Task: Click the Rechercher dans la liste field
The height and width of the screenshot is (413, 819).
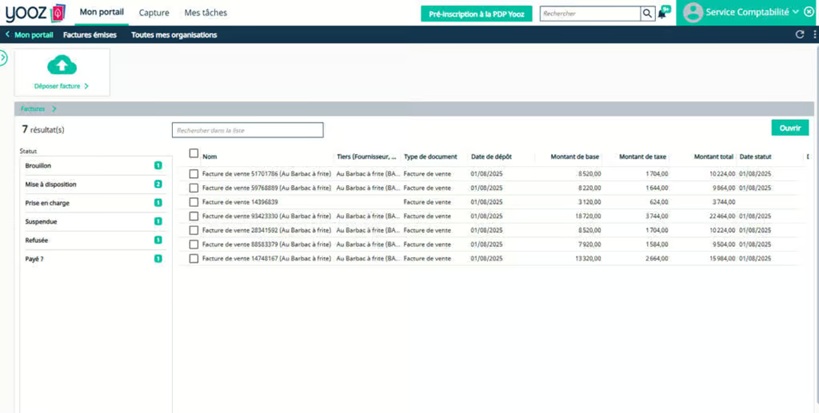Action: click(247, 130)
